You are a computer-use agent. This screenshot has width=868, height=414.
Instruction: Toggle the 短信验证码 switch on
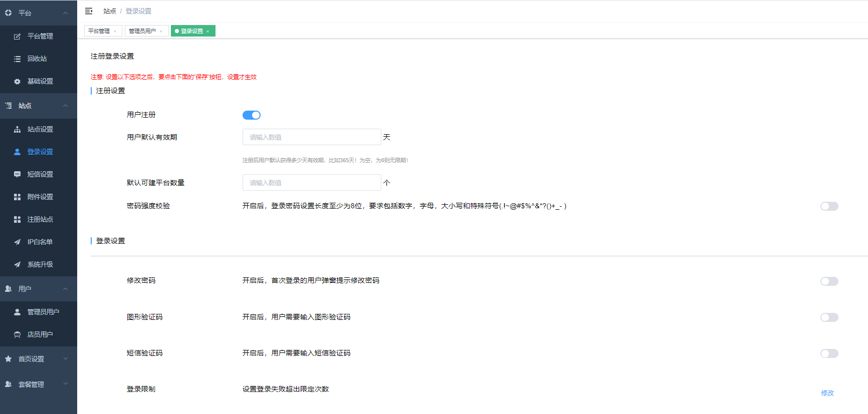pyautogui.click(x=829, y=353)
